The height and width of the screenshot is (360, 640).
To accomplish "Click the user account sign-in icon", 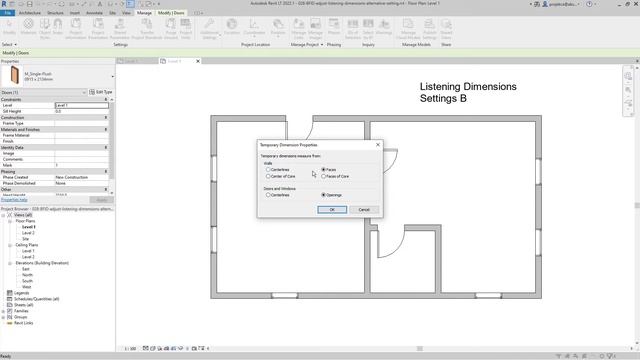I will point(545,4).
